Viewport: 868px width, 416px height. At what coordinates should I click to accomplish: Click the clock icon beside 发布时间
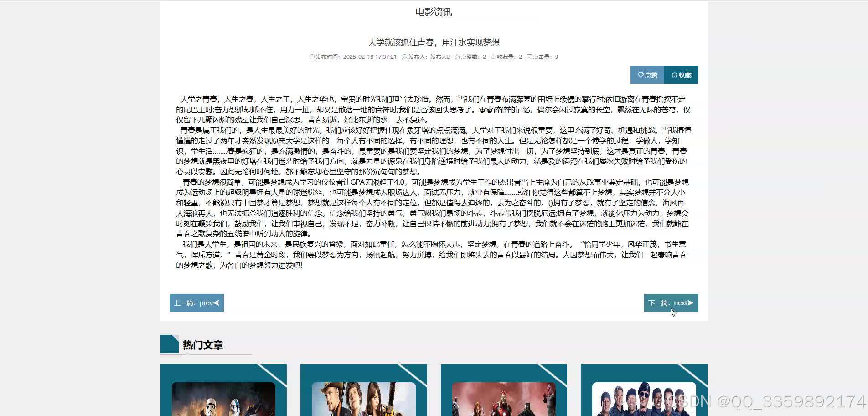point(311,57)
